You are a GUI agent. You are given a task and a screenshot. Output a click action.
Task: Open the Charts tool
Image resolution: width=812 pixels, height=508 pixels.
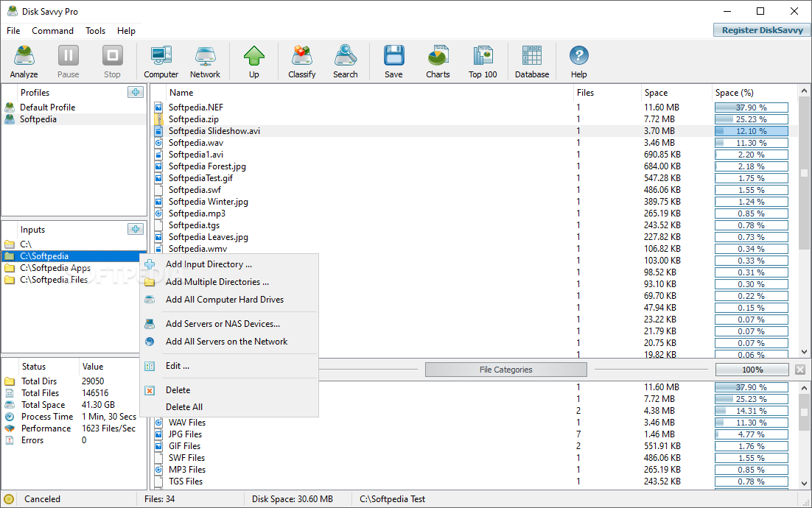(438, 61)
